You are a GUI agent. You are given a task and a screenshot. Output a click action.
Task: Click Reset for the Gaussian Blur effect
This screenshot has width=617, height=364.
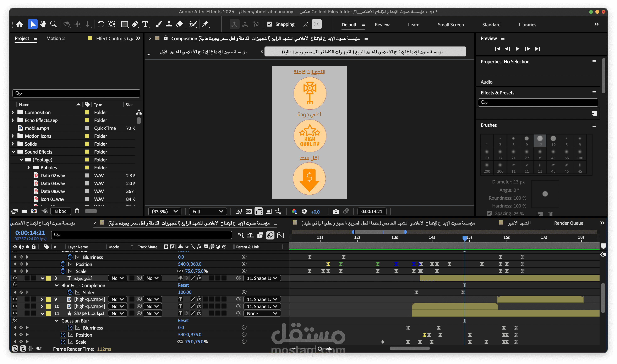tap(183, 320)
